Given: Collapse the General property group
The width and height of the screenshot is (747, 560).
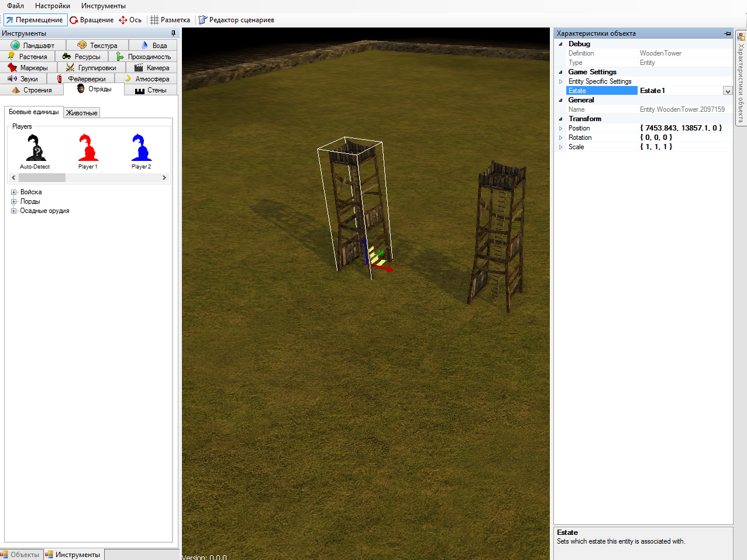Looking at the screenshot, I should click(560, 100).
